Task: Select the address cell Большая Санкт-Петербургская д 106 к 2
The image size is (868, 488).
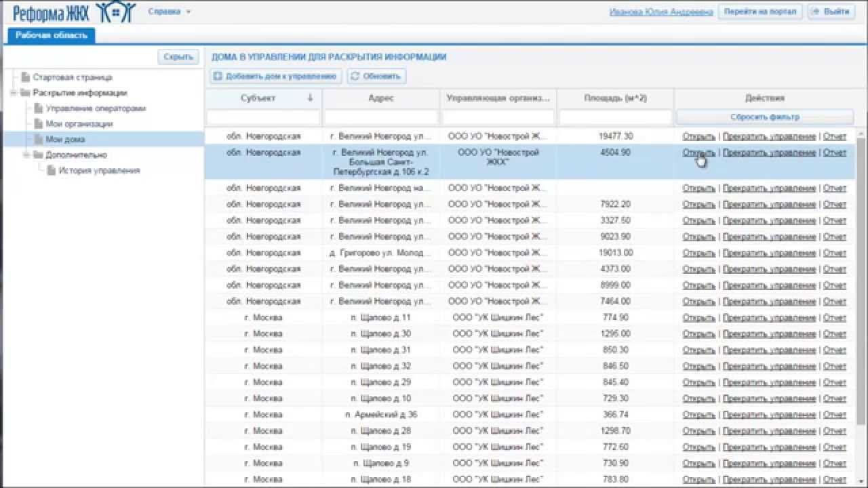Action: coord(381,163)
